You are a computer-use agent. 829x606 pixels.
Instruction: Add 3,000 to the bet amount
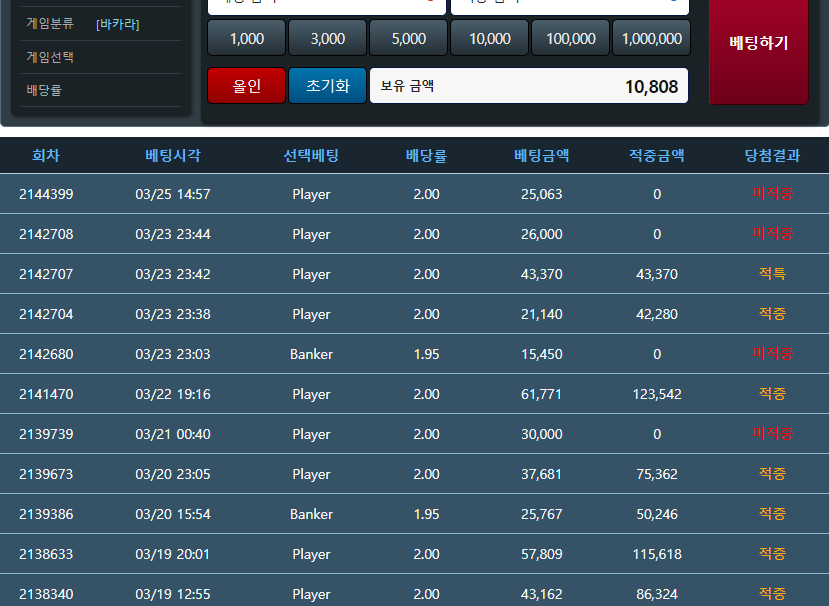point(327,38)
